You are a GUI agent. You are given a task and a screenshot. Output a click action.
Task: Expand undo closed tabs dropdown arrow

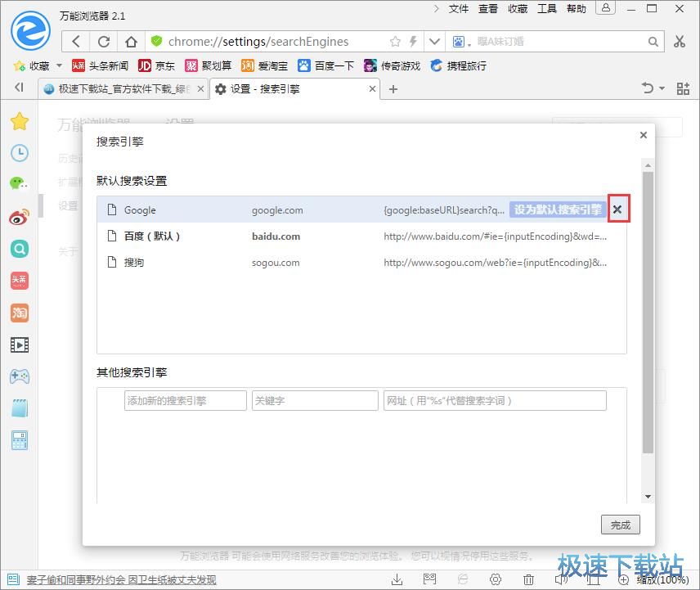click(662, 88)
